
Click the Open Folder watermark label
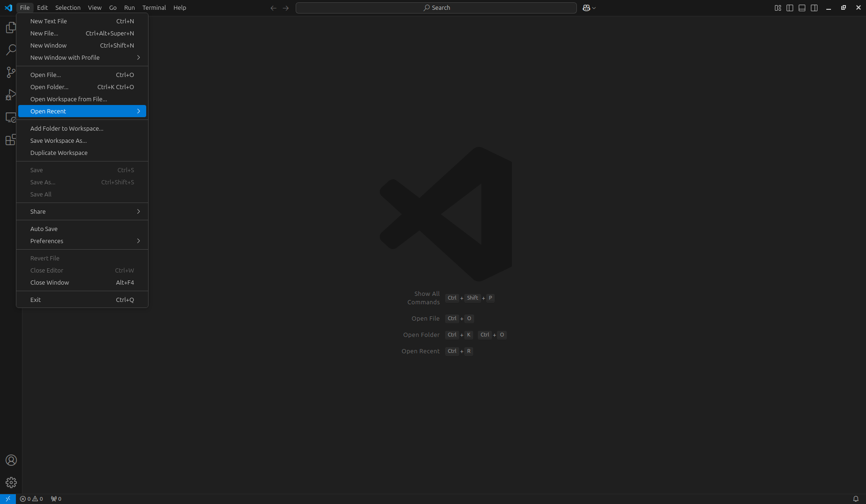[x=421, y=335]
